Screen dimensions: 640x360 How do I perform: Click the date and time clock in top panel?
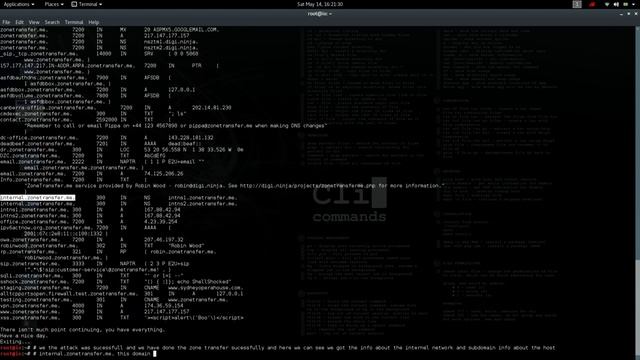click(320, 4)
